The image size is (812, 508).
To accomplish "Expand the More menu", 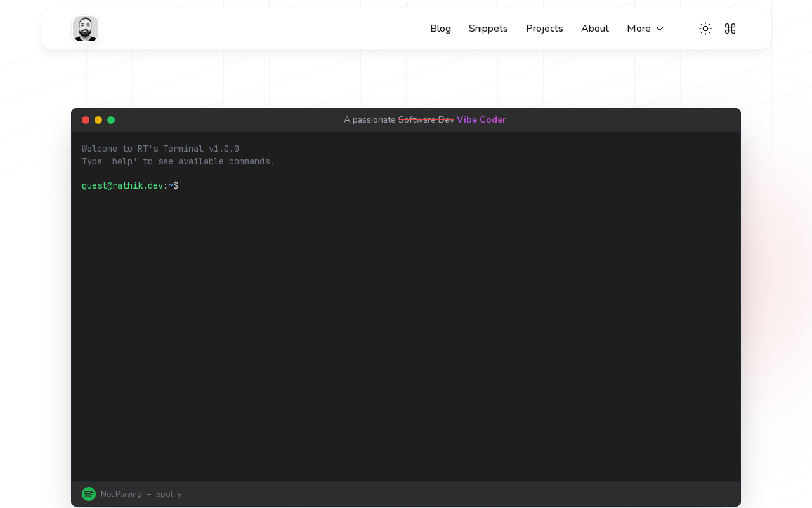I will click(639, 29).
